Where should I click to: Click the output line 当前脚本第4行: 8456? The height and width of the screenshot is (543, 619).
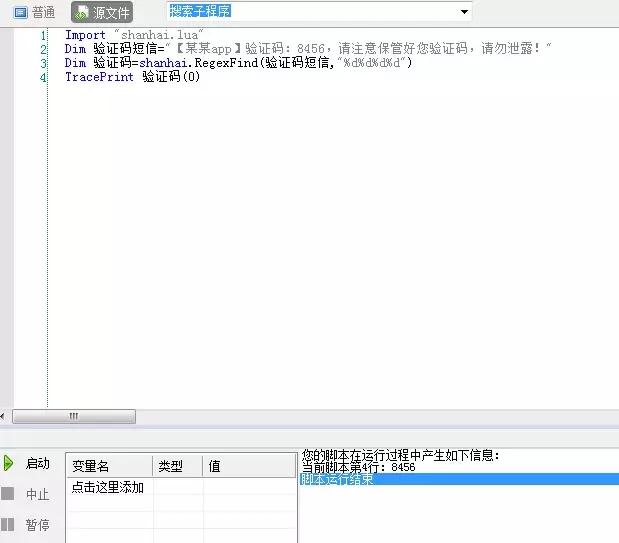(358, 467)
